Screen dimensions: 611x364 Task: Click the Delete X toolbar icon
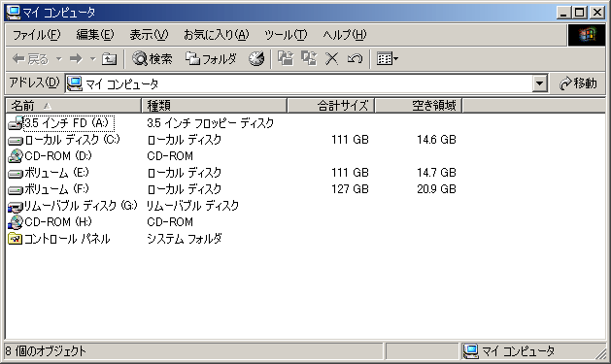331,59
